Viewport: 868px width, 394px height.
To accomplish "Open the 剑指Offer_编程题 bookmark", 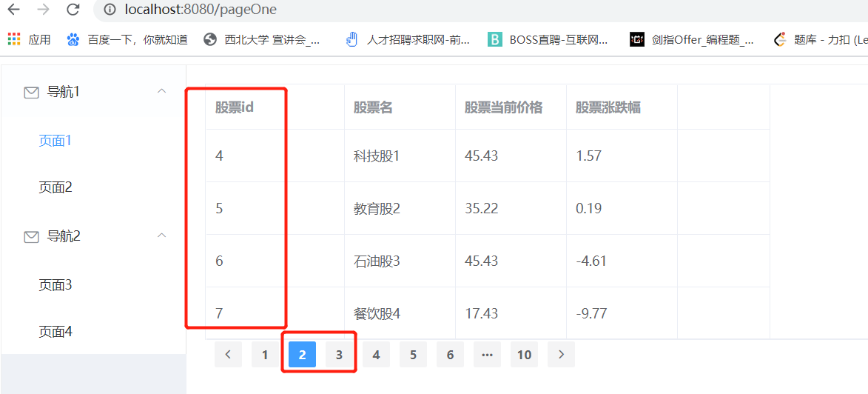I will coord(692,39).
